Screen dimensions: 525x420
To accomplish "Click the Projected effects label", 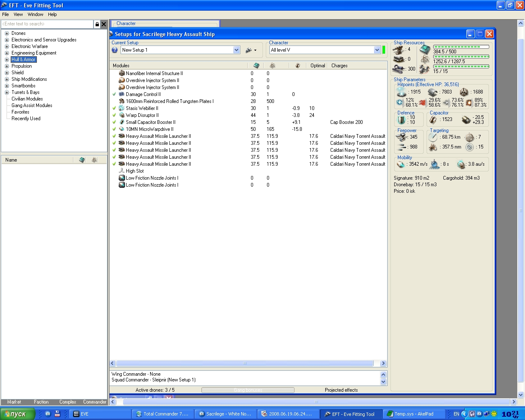I will click(x=341, y=390).
